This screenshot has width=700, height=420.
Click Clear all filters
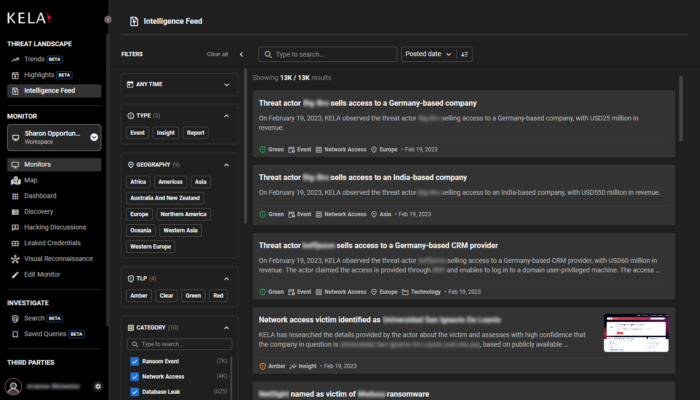217,54
